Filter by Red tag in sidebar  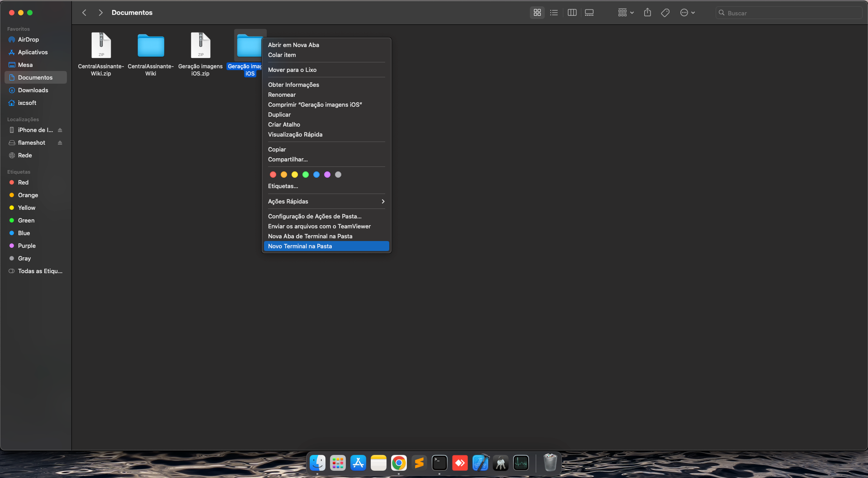click(36, 183)
